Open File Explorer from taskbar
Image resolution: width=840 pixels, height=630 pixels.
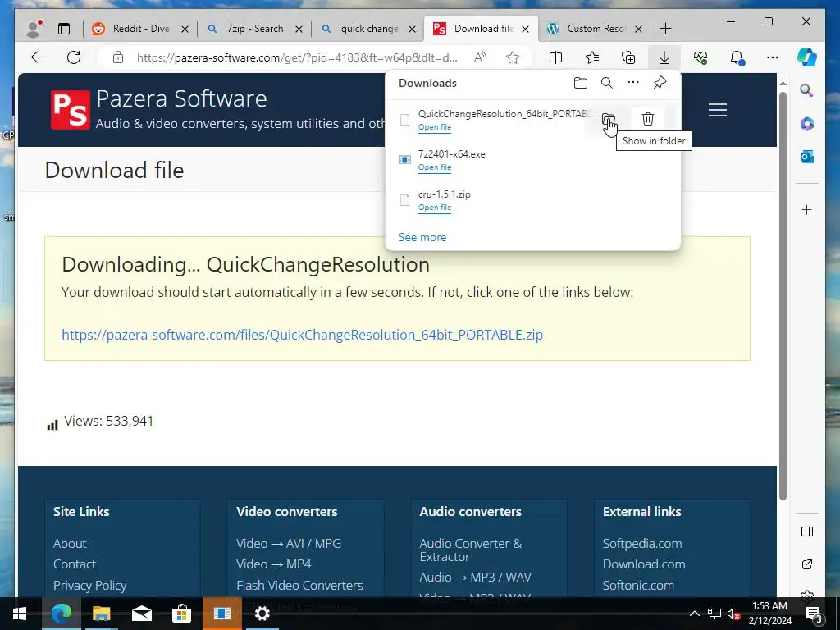point(101,614)
